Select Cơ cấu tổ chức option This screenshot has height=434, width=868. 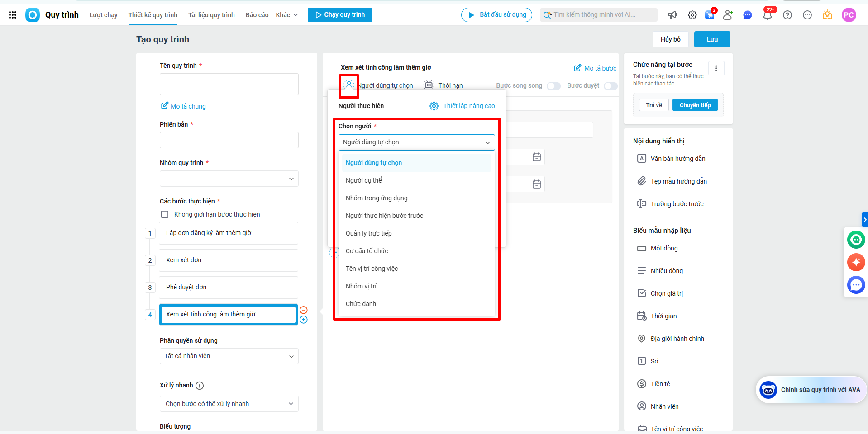[x=417, y=251]
